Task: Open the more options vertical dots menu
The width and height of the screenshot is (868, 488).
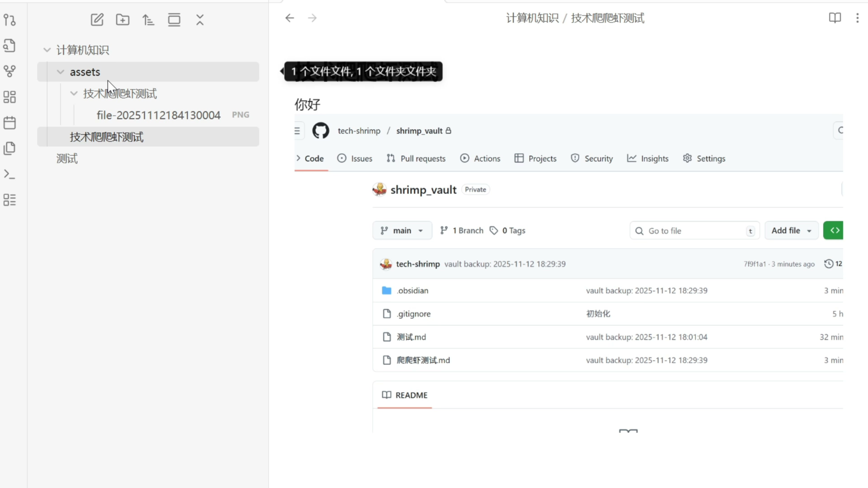Action: click(x=857, y=18)
